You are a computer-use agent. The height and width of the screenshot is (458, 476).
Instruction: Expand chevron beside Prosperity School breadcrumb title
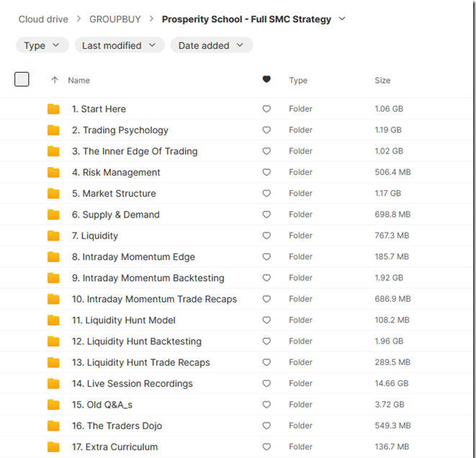click(342, 19)
